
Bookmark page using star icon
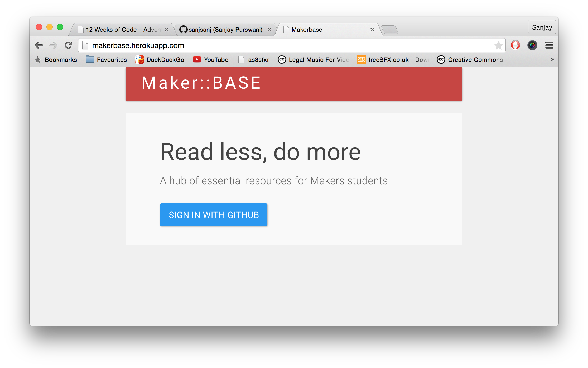(498, 45)
